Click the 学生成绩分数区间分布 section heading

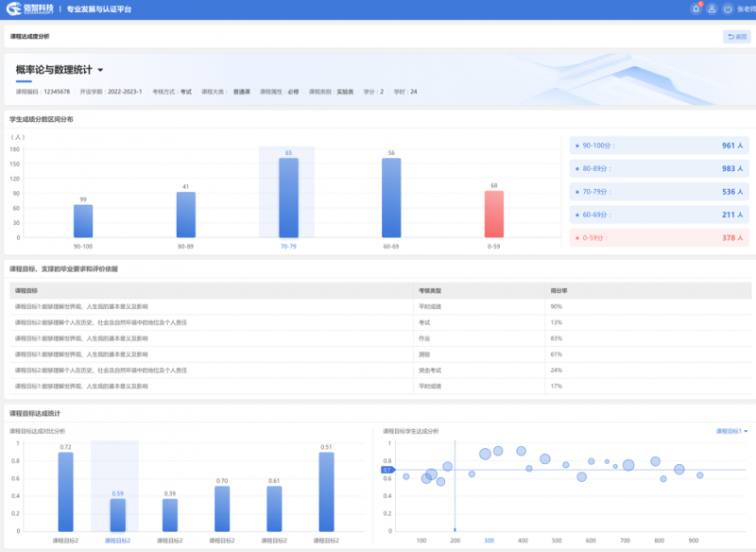[x=42, y=119]
